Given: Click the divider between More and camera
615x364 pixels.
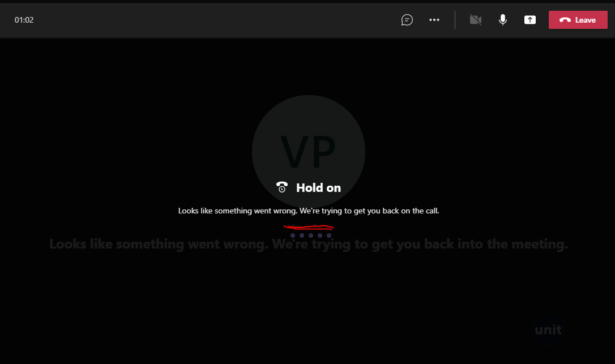Looking at the screenshot, I should [455, 20].
